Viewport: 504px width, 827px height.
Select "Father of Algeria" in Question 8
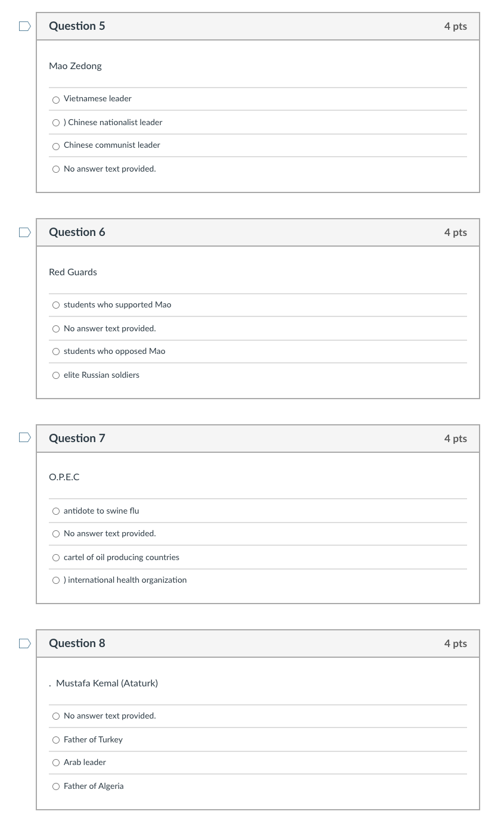[56, 786]
